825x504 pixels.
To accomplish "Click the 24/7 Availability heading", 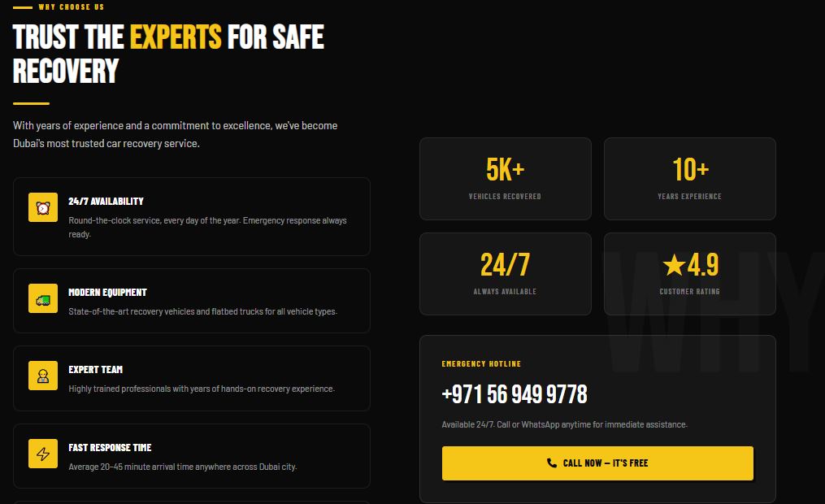I will 106,201.
